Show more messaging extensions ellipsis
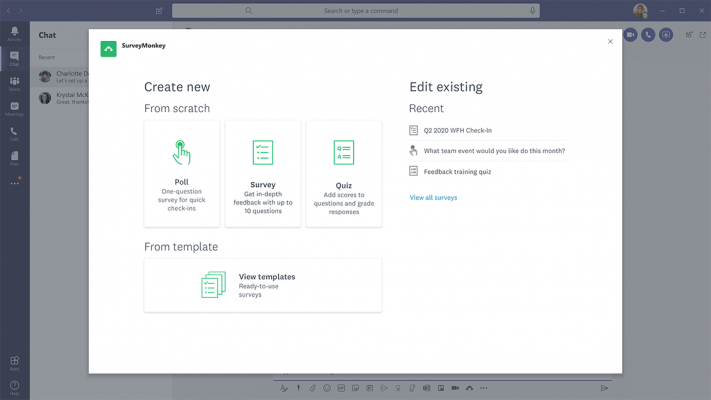 pyautogui.click(x=484, y=388)
